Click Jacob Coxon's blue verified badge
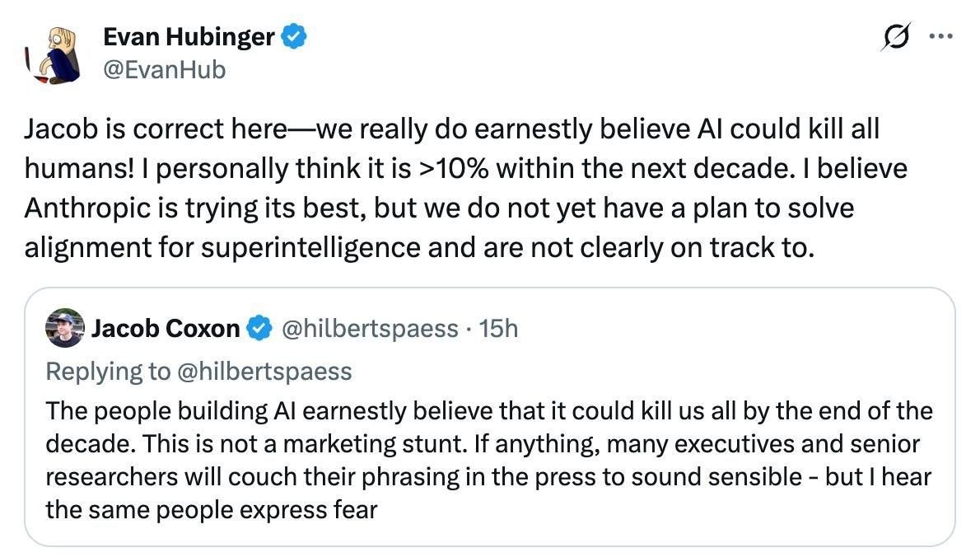 tap(259, 328)
